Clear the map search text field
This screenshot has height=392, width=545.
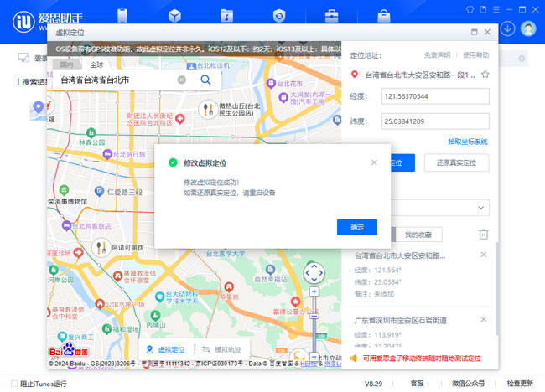point(181,80)
